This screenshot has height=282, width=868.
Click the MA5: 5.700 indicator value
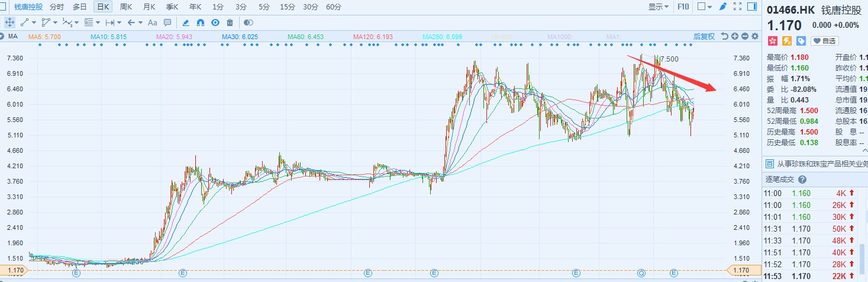pyautogui.click(x=44, y=37)
